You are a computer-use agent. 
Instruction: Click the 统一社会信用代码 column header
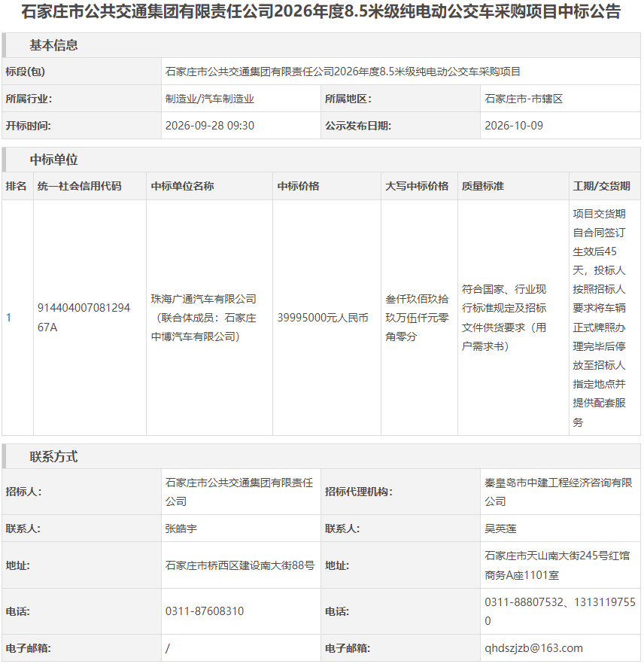pyautogui.click(x=79, y=186)
